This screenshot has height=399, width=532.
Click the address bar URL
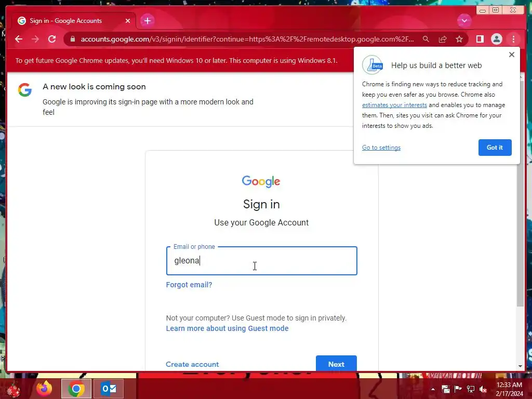[247, 39]
